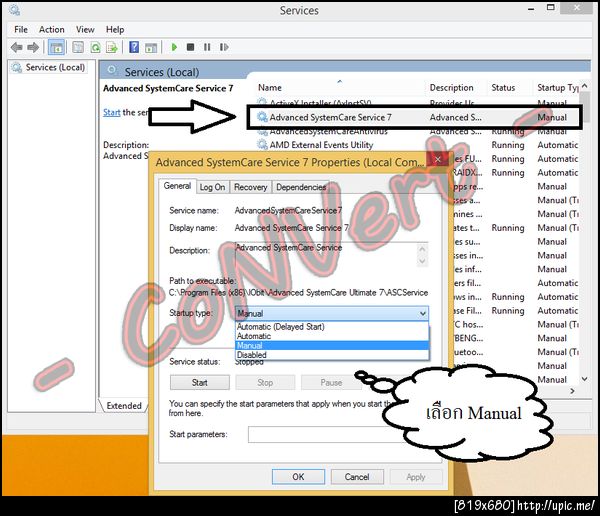Click the Apply button
The image size is (600, 516).
tap(416, 477)
